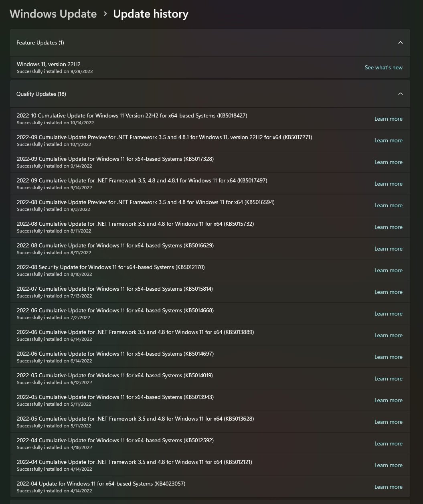
Task: Open Learn more for KB5013889
Action: pos(388,335)
